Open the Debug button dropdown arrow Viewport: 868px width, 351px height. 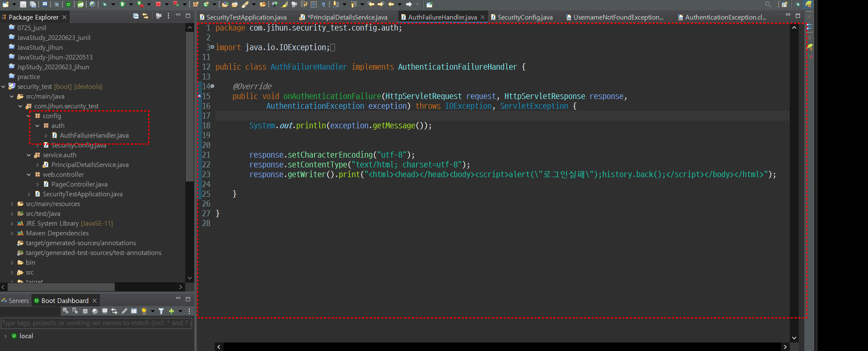113,4
